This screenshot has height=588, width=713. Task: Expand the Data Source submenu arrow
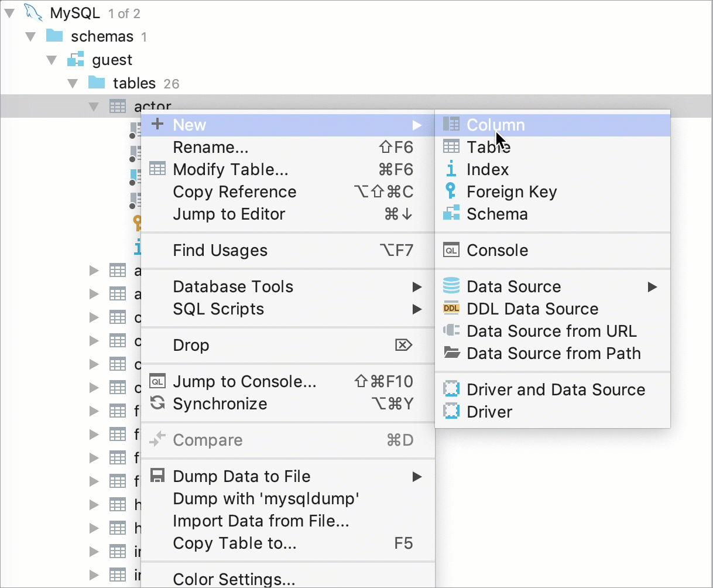[x=652, y=287]
